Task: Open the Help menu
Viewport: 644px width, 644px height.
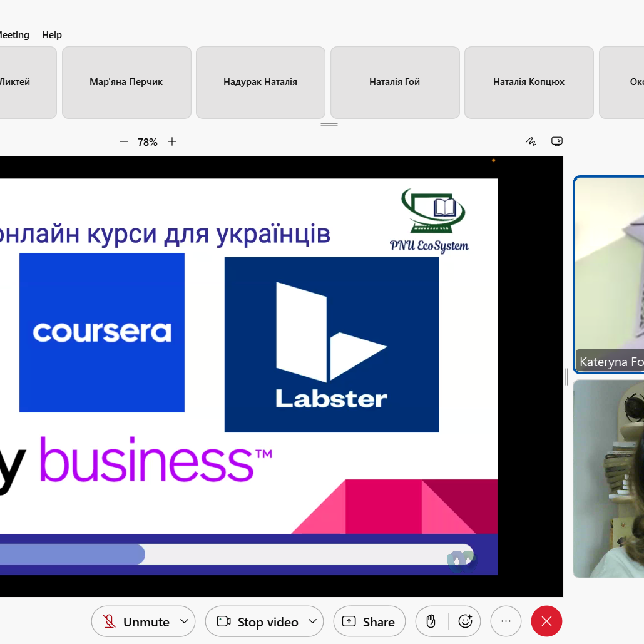Action: pos(52,35)
